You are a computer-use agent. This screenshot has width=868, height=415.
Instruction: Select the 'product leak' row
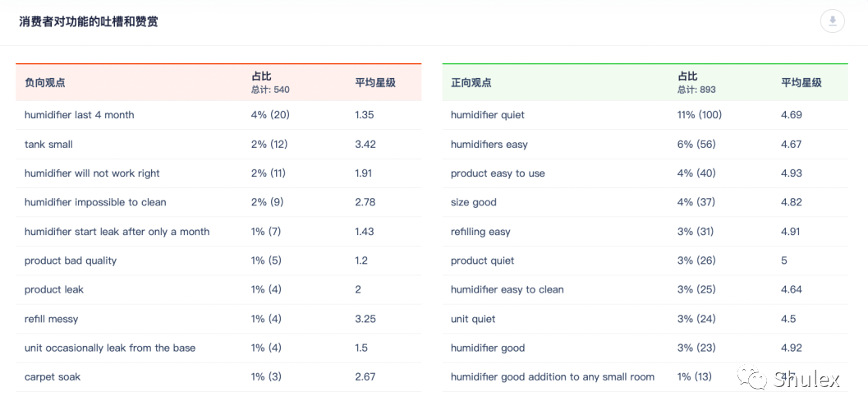(x=218, y=290)
